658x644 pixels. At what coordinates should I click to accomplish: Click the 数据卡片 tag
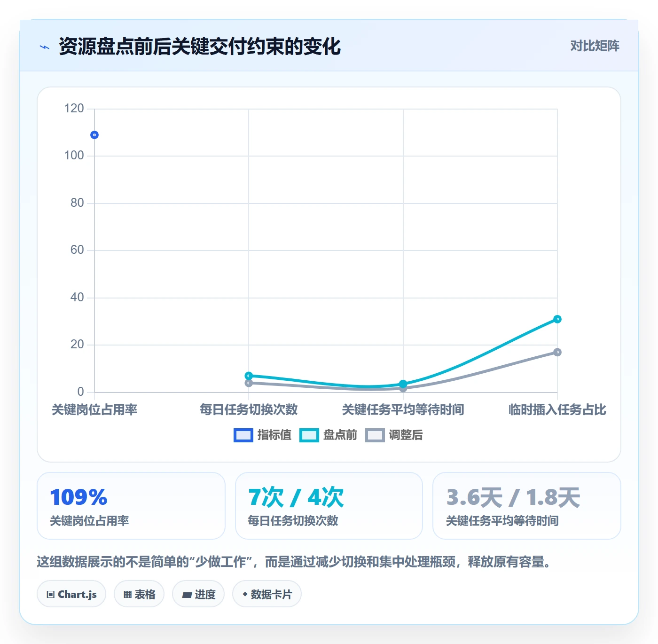click(267, 594)
